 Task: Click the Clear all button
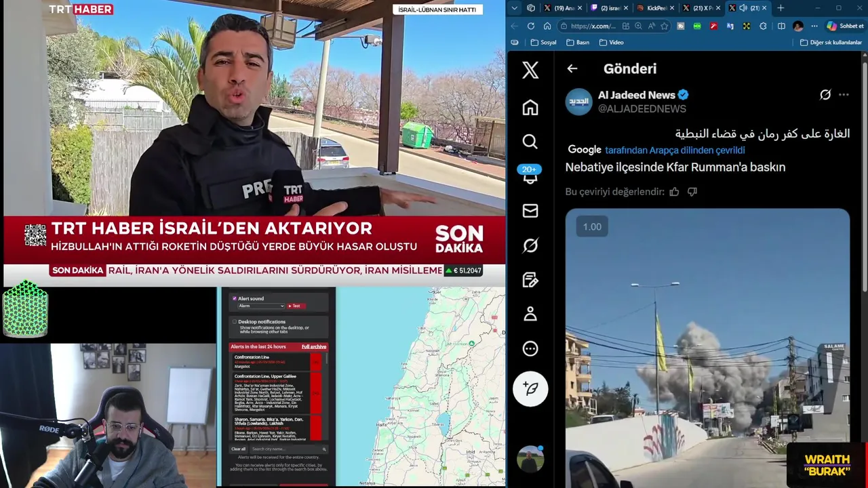click(x=239, y=449)
